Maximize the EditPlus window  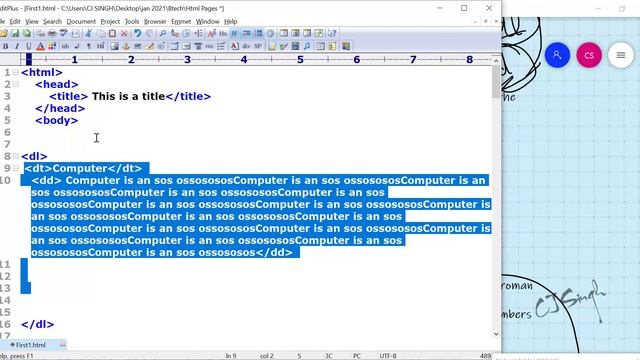click(x=464, y=8)
